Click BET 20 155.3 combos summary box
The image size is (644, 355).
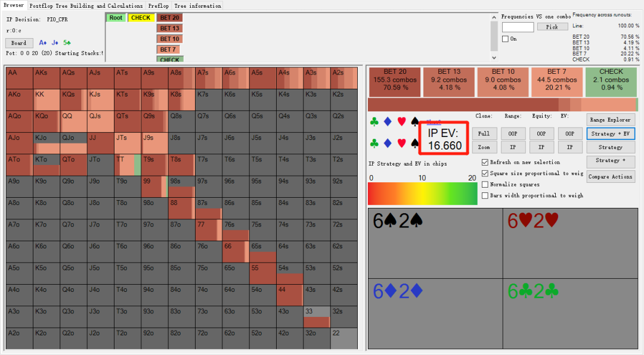[x=395, y=82]
